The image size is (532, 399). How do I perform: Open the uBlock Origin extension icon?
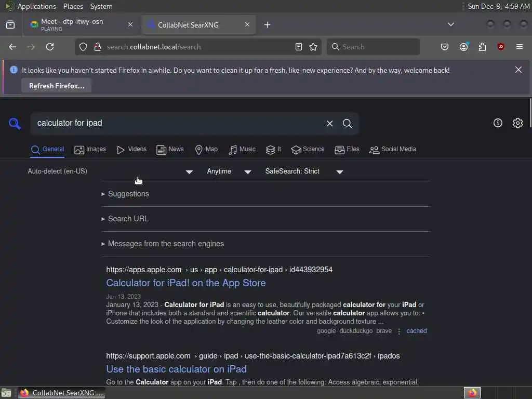501,47
